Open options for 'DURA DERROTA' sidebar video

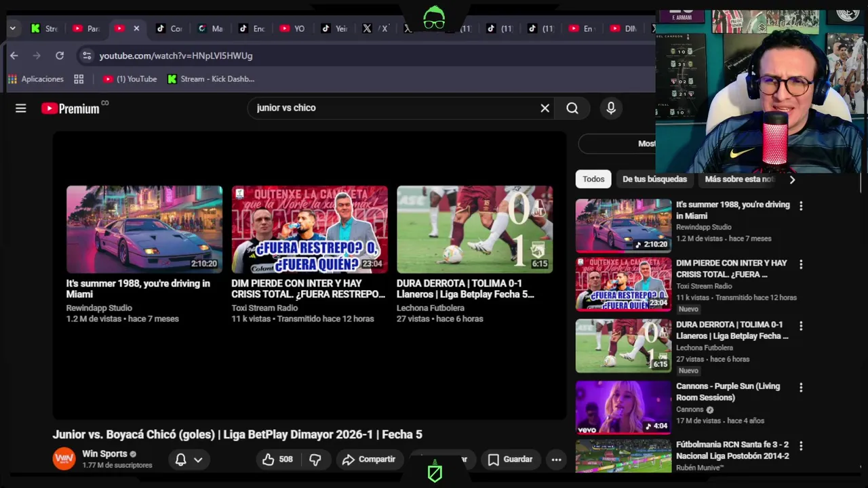point(801,326)
